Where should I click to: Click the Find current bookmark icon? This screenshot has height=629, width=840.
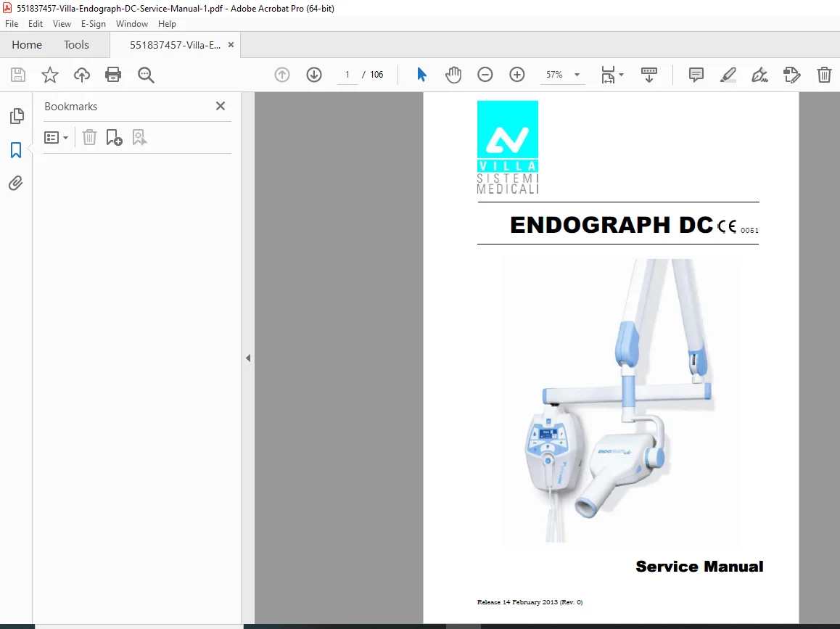click(x=139, y=138)
